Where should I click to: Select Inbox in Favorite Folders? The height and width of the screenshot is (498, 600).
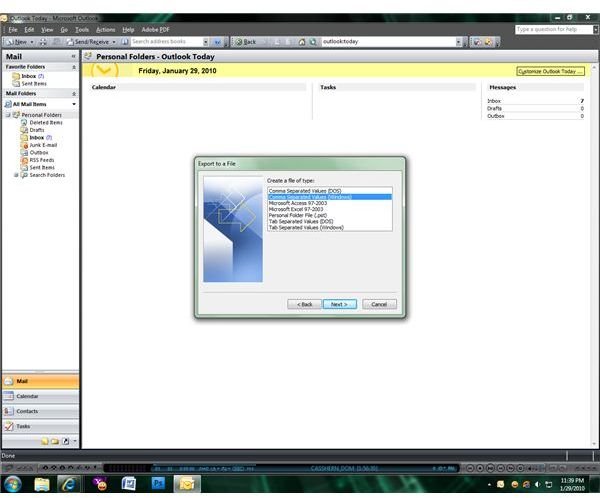[28, 76]
